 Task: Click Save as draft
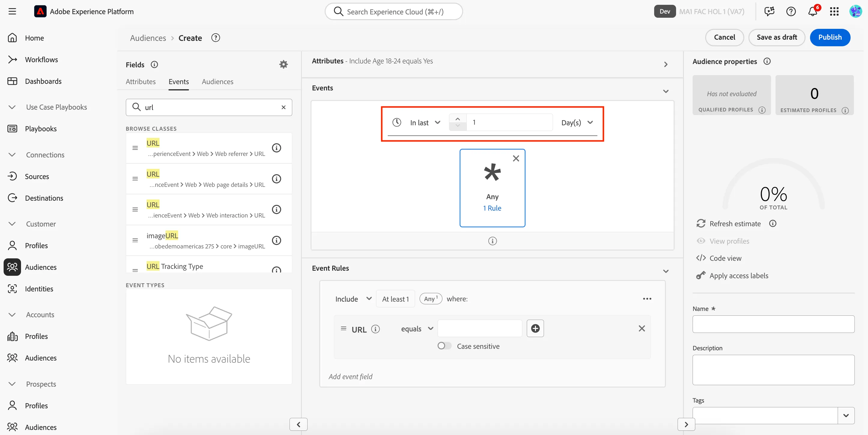click(776, 37)
